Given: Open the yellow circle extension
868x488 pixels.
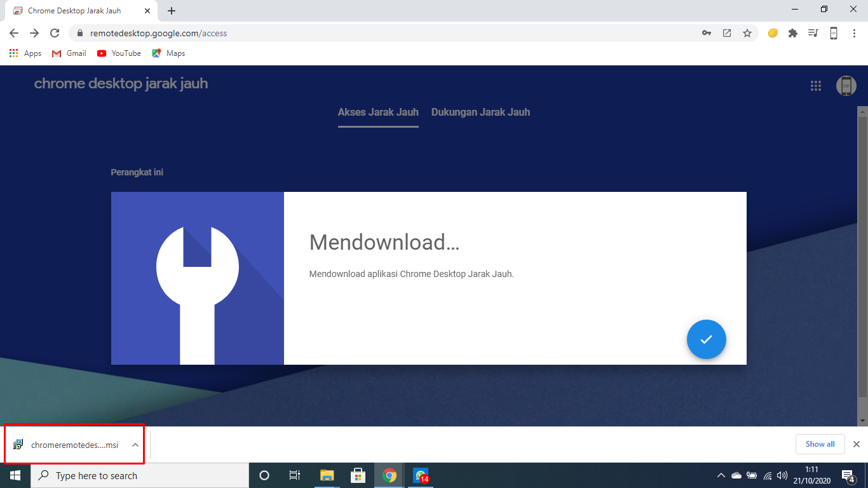Looking at the screenshot, I should (x=773, y=33).
